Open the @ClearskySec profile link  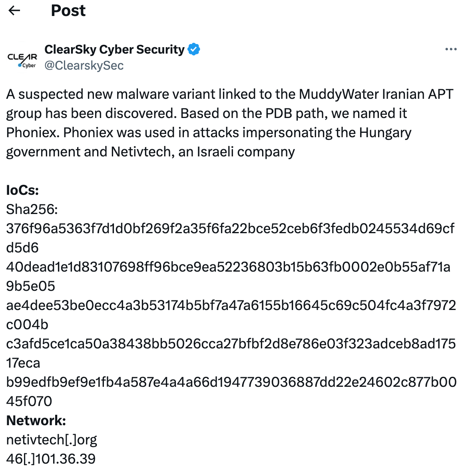point(84,65)
